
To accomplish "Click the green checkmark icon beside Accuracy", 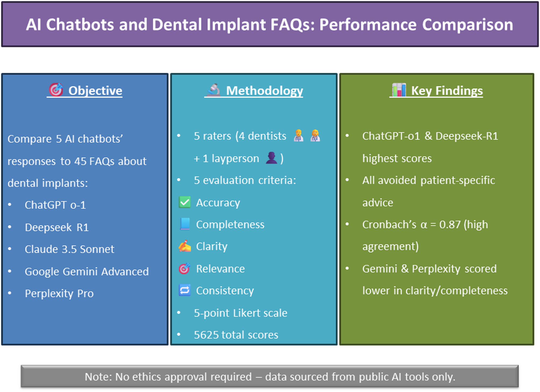I will (185, 202).
